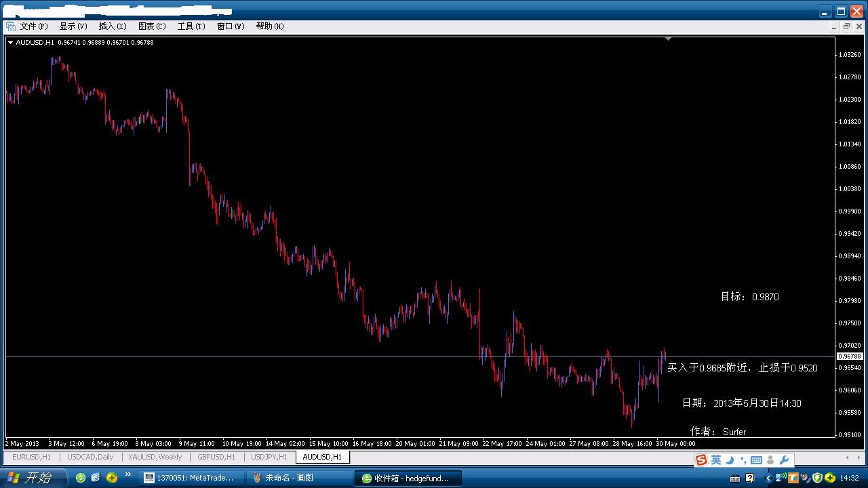Close the inner chart window
The width and height of the screenshot is (868, 488).
pos(858,26)
